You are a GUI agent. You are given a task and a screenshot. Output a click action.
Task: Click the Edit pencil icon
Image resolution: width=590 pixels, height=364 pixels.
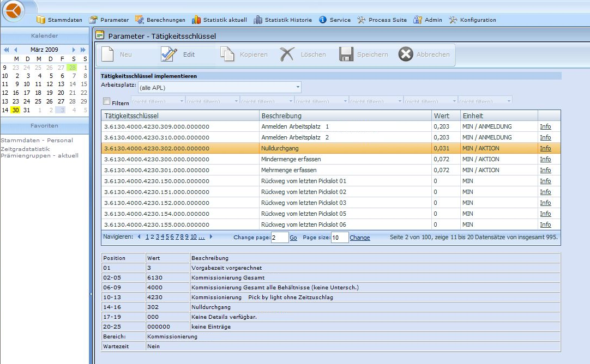(x=169, y=54)
